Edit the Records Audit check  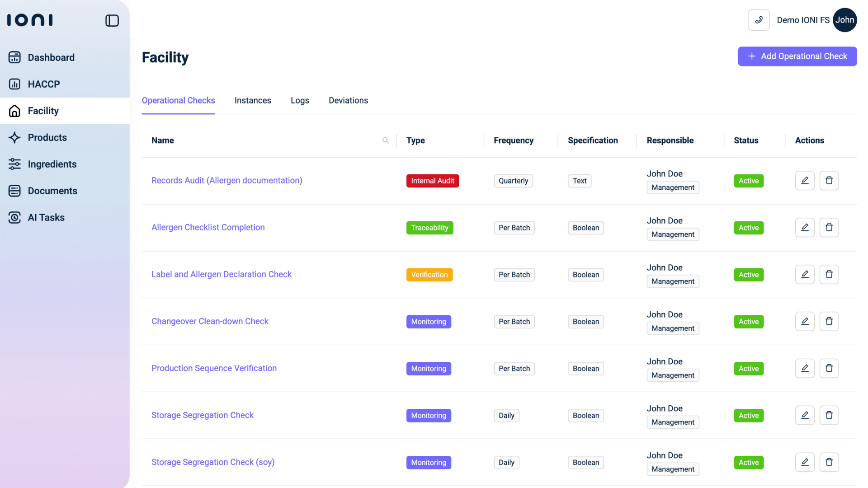pos(804,181)
